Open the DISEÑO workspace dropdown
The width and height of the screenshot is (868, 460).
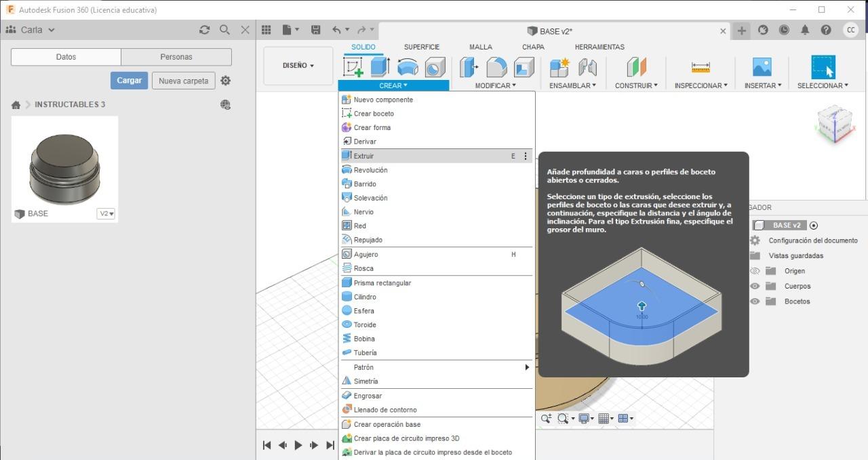point(298,66)
